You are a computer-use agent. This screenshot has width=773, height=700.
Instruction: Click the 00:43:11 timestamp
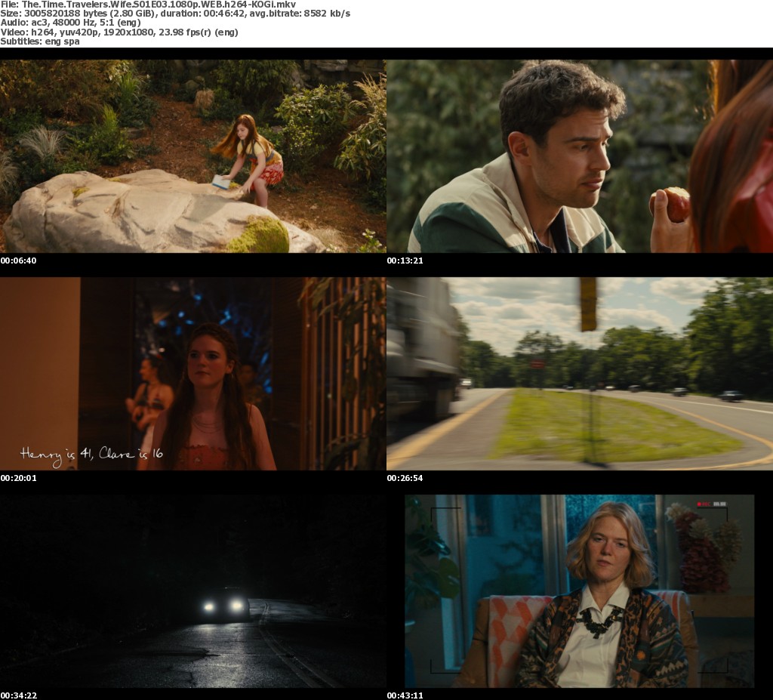(405, 695)
